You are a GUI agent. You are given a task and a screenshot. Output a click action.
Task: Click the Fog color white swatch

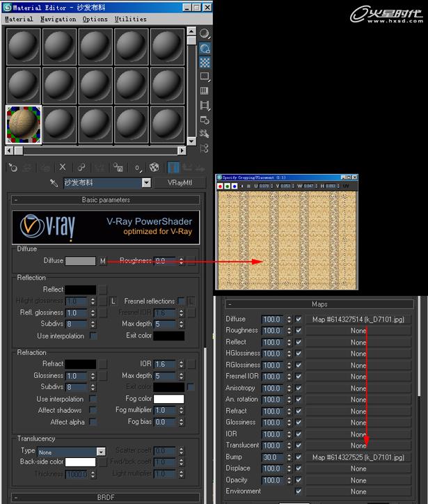click(x=168, y=399)
